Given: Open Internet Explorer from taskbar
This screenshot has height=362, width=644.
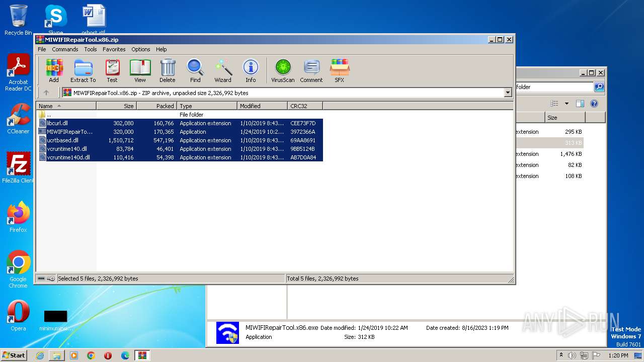Looking at the screenshot, I should click(40, 355).
